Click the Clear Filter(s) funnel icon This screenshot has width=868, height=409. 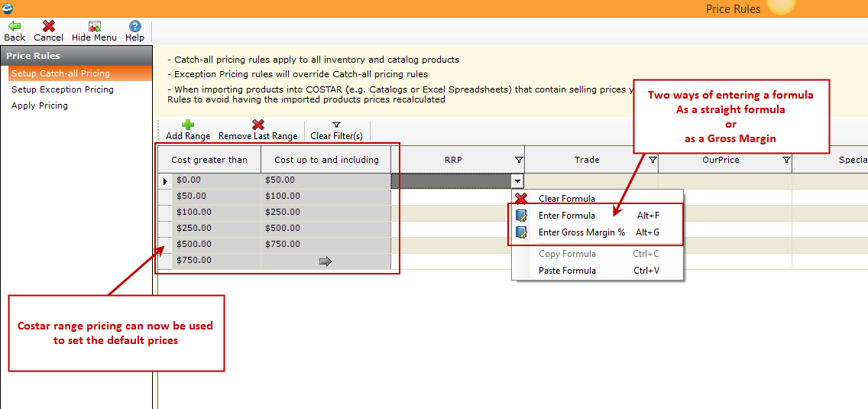pyautogui.click(x=336, y=125)
